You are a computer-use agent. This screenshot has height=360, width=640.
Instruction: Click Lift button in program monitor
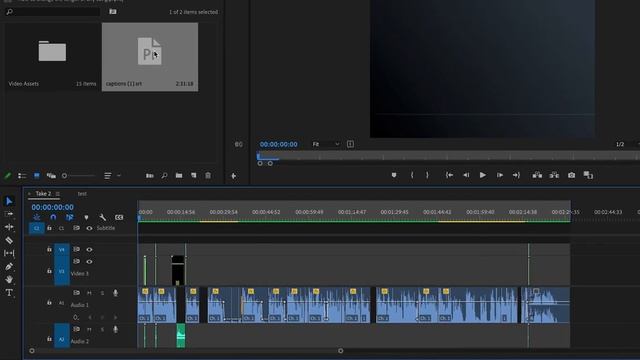(x=537, y=175)
